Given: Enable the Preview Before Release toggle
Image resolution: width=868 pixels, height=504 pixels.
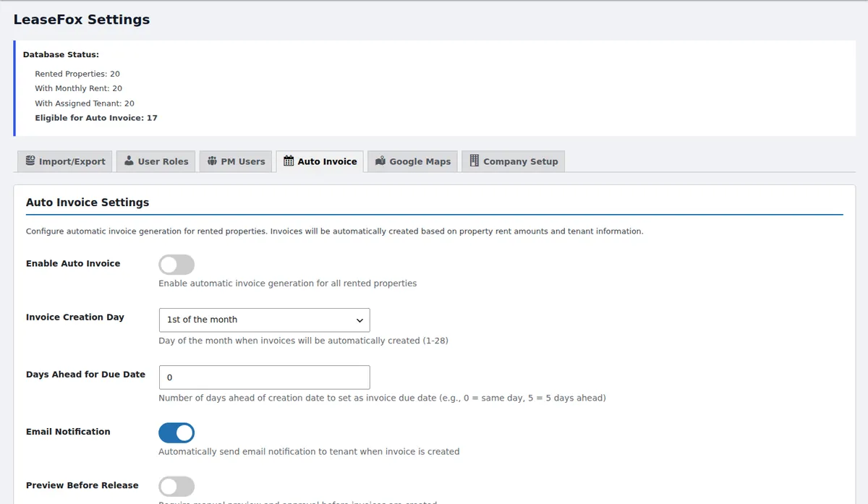Looking at the screenshot, I should 176,486.
